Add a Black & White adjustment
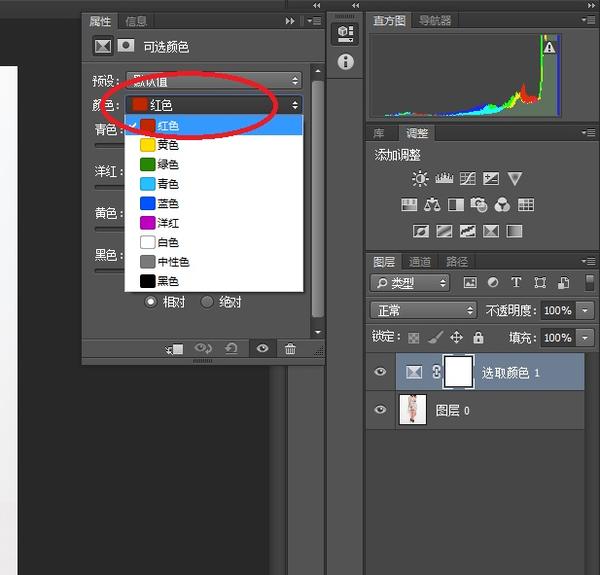600x575 pixels. point(456,205)
